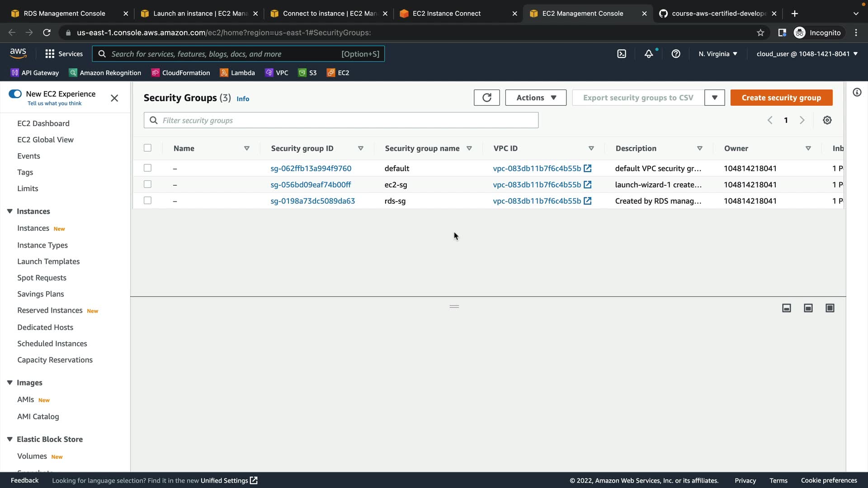868x488 pixels.
Task: Open the CloudShell terminal icon
Action: [622, 54]
